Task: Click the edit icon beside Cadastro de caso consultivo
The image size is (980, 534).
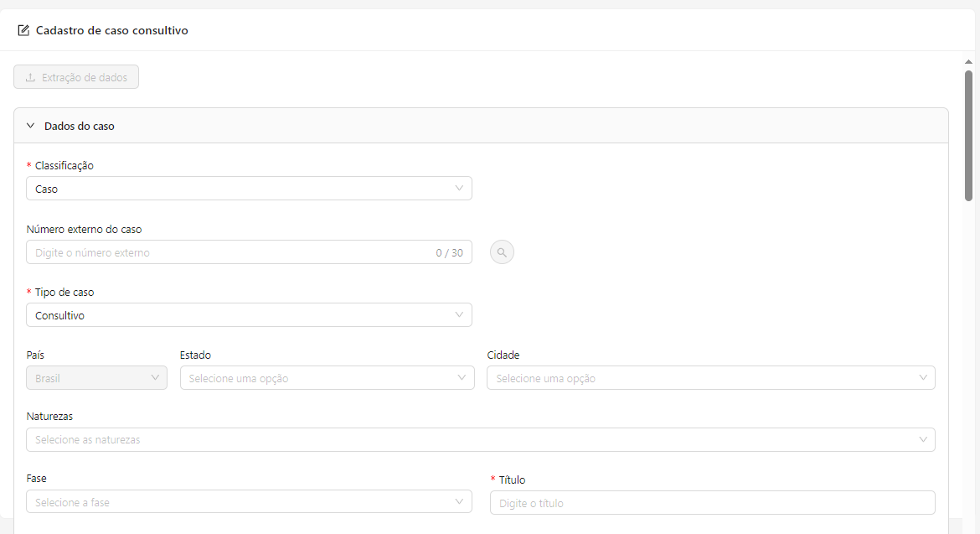Action: [x=23, y=31]
